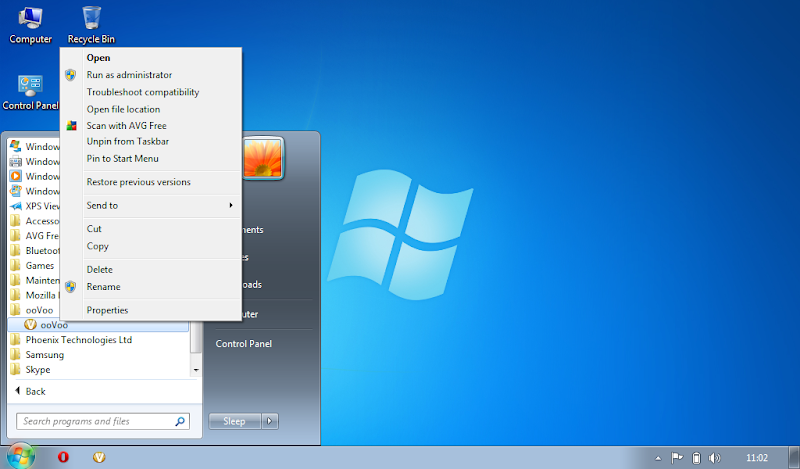Click the Windows Start orb
The image size is (800, 469).
(20, 456)
